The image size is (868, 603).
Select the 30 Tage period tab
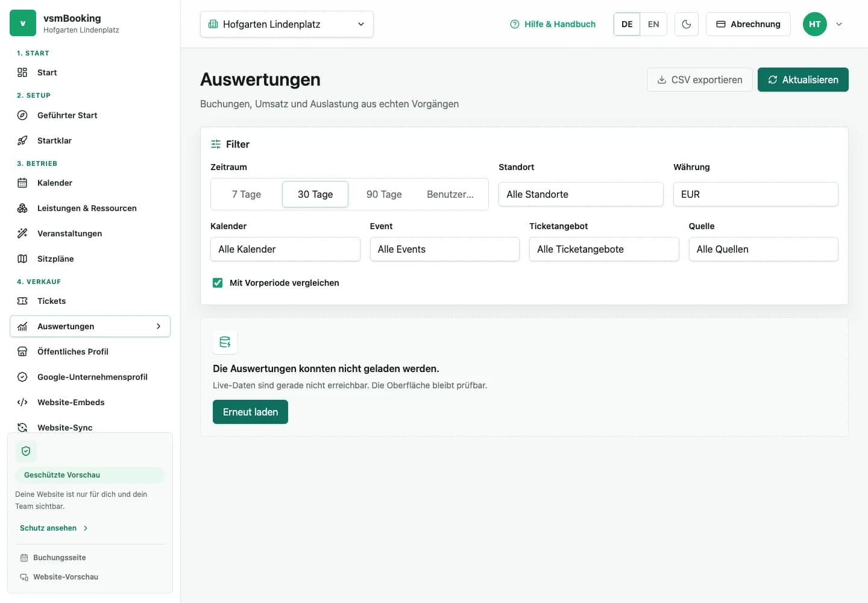(x=315, y=194)
